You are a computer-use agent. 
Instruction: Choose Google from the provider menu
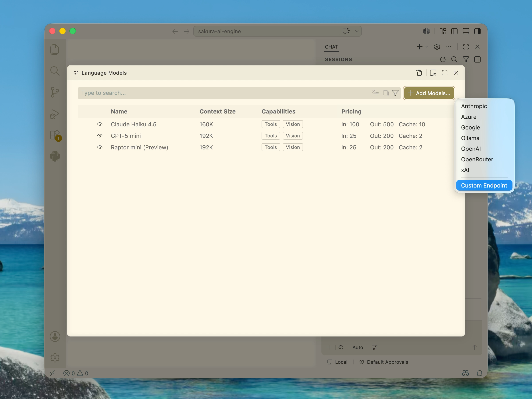(484, 127)
